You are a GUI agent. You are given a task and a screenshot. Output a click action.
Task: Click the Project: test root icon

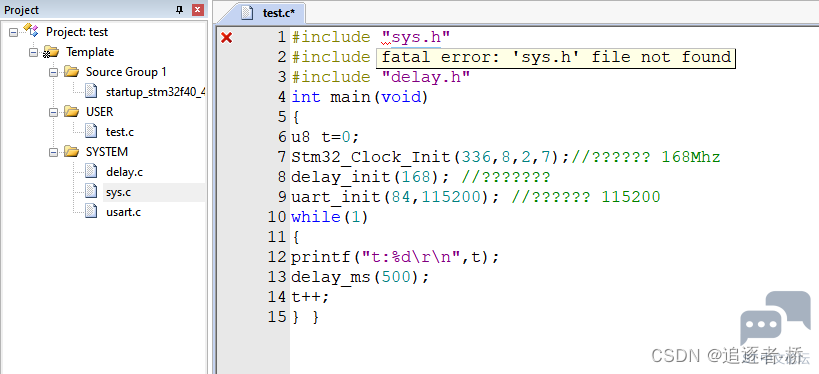(x=31, y=31)
